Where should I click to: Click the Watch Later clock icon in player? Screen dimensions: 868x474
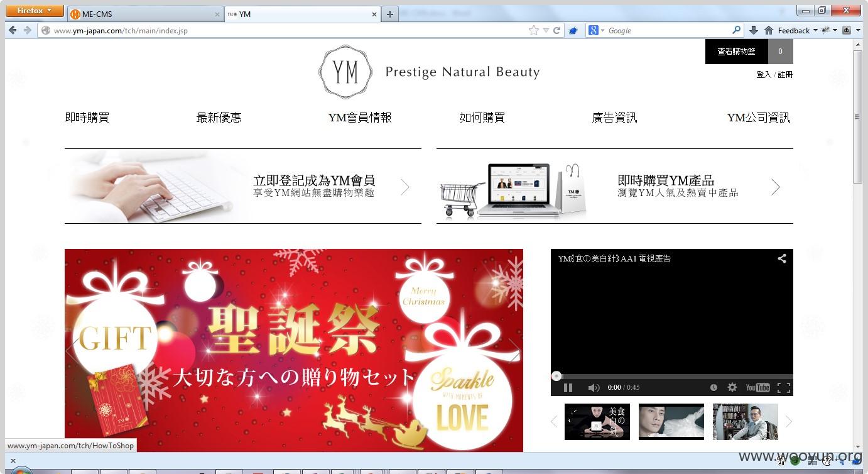[x=713, y=388]
